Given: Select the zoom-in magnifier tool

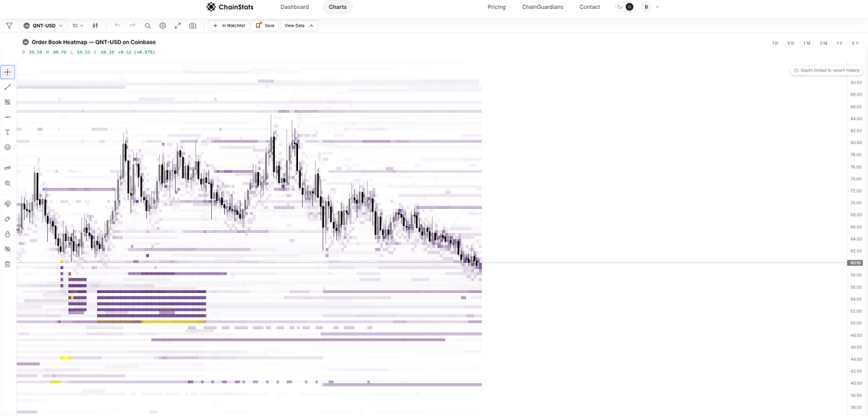Looking at the screenshot, I should [8, 183].
